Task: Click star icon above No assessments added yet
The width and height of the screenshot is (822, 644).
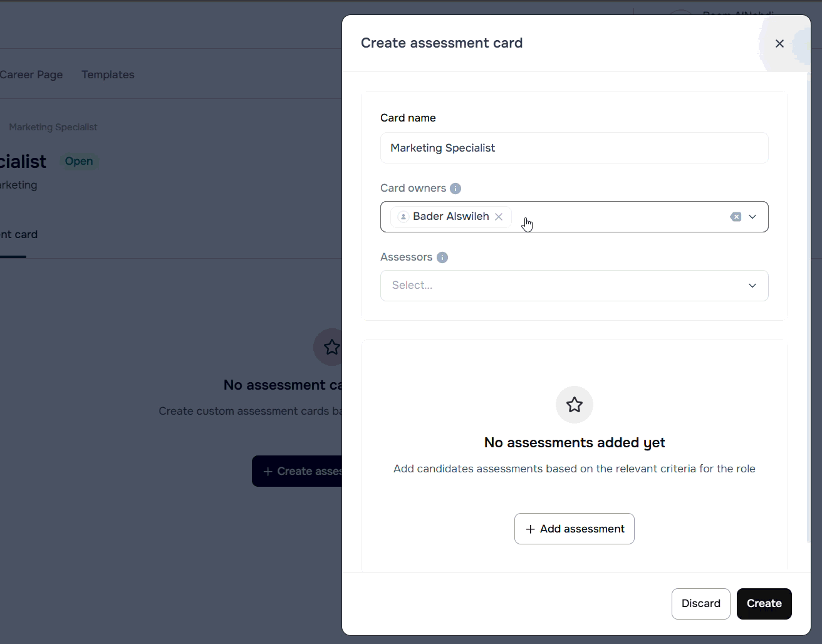Action: coord(574,405)
